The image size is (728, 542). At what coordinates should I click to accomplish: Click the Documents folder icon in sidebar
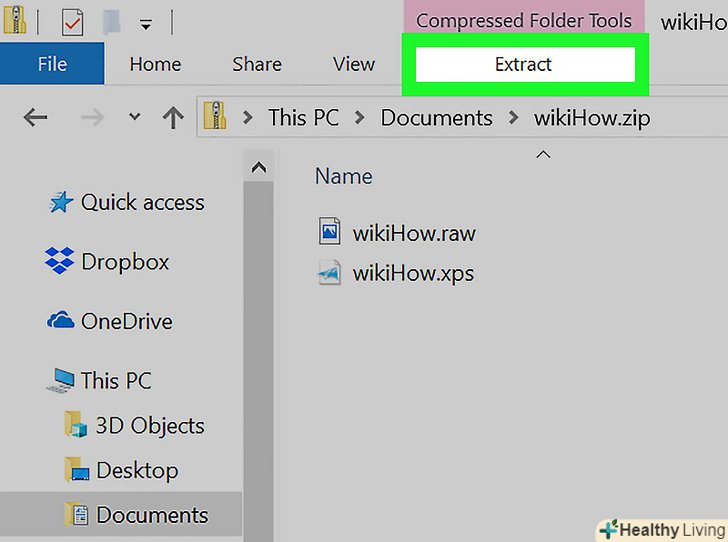pos(77,514)
